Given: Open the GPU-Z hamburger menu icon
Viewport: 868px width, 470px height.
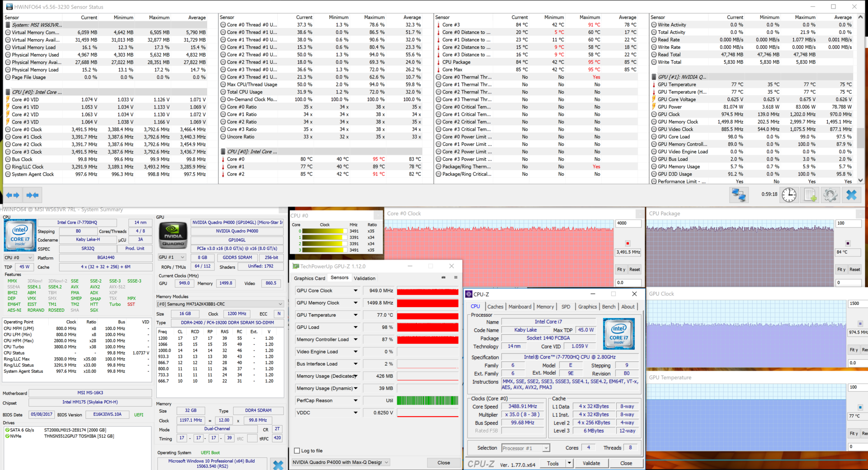Looking at the screenshot, I should [456, 278].
